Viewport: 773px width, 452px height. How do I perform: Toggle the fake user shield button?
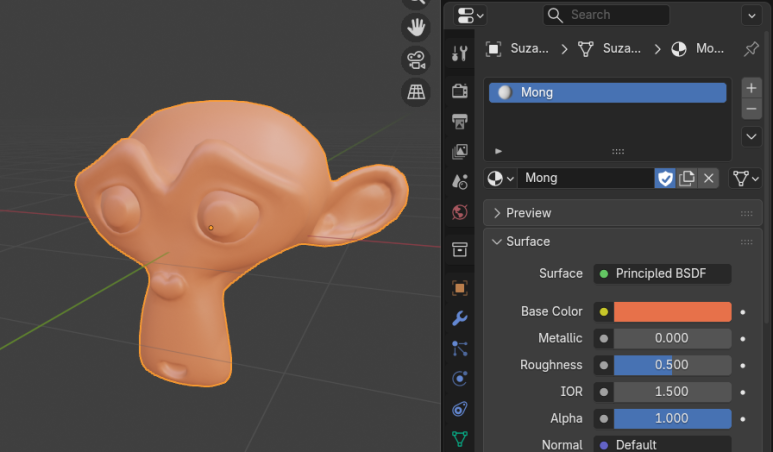(x=665, y=178)
